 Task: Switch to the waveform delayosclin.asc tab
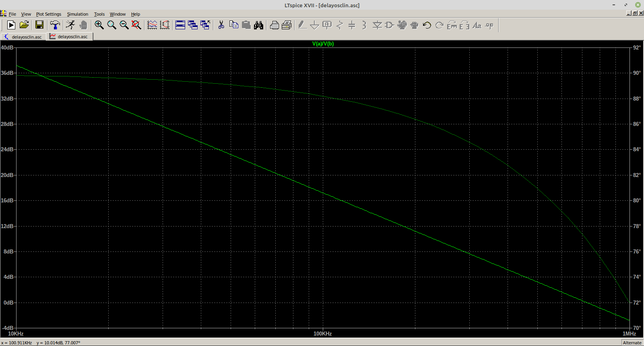[70, 37]
